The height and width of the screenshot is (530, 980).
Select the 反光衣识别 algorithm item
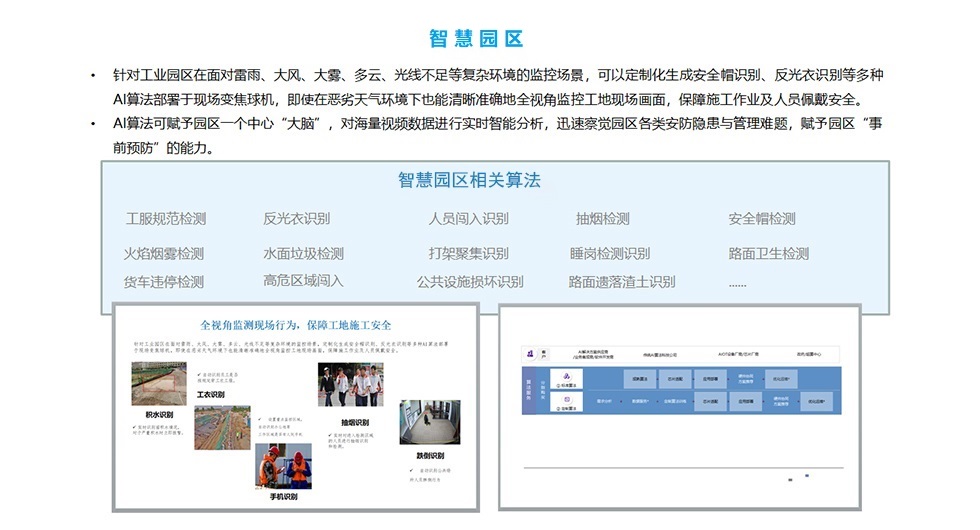(297, 218)
